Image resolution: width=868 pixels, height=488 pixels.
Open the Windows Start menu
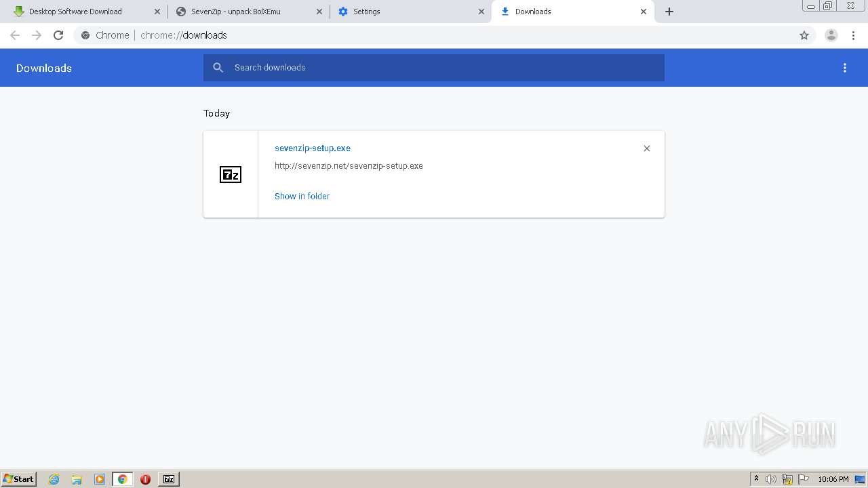(19, 479)
